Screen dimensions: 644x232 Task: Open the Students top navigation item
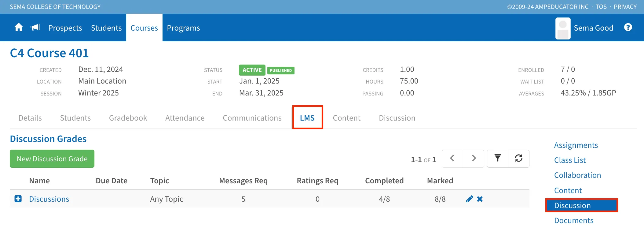(106, 28)
